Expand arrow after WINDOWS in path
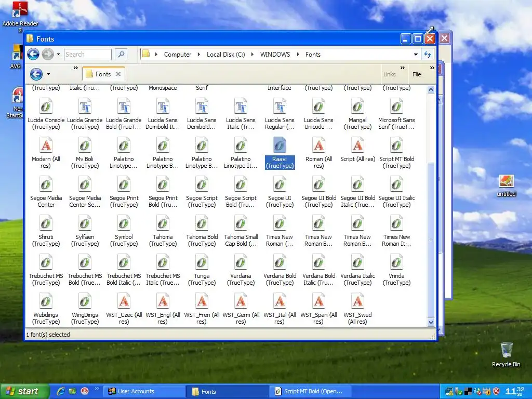 (298, 54)
